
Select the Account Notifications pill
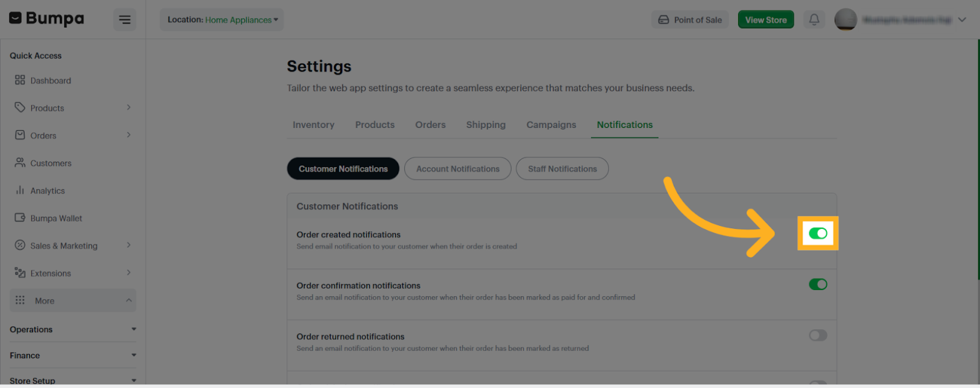point(458,169)
